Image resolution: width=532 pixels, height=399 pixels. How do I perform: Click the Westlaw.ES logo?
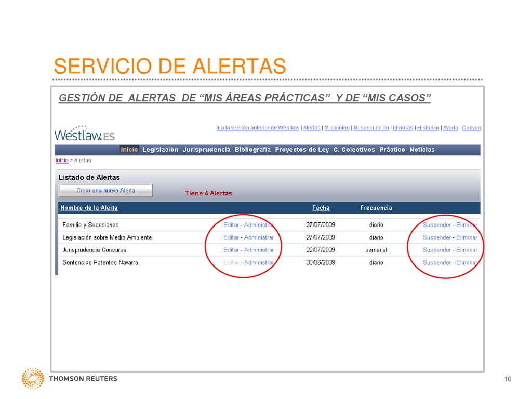[x=85, y=134]
